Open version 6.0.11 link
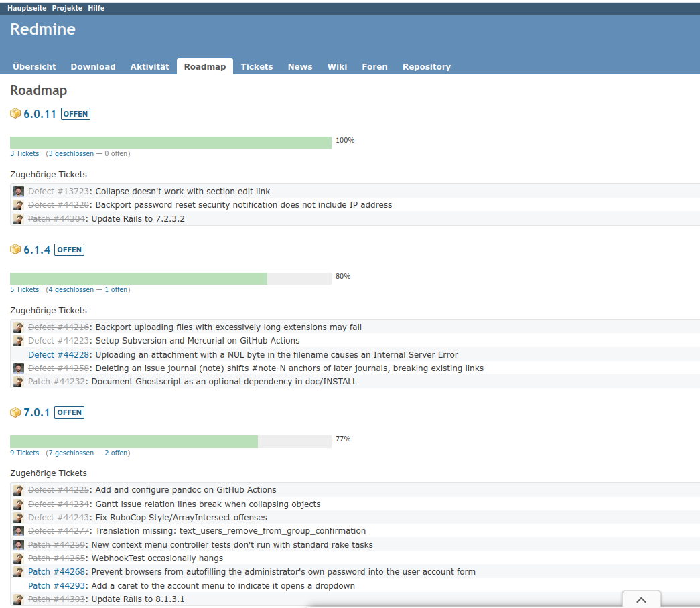The width and height of the screenshot is (700, 608). click(x=40, y=114)
